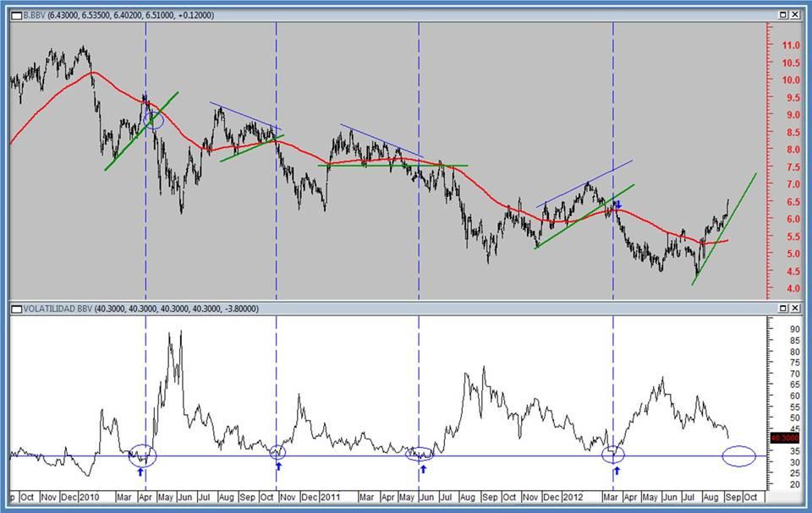Click the 2012 year label on time axis
812x513 pixels.
[x=573, y=498]
